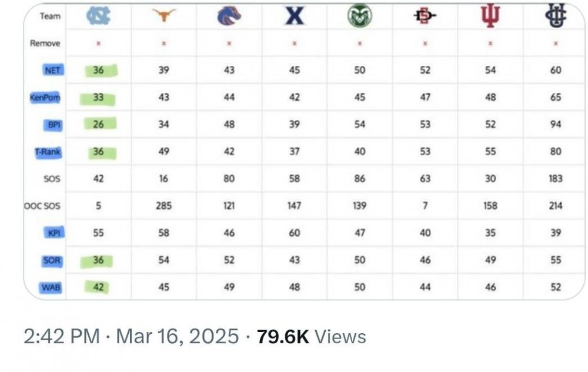The width and height of the screenshot is (588, 372).
Task: Click the North Carolina Tar Heels logo
Action: 98,16
